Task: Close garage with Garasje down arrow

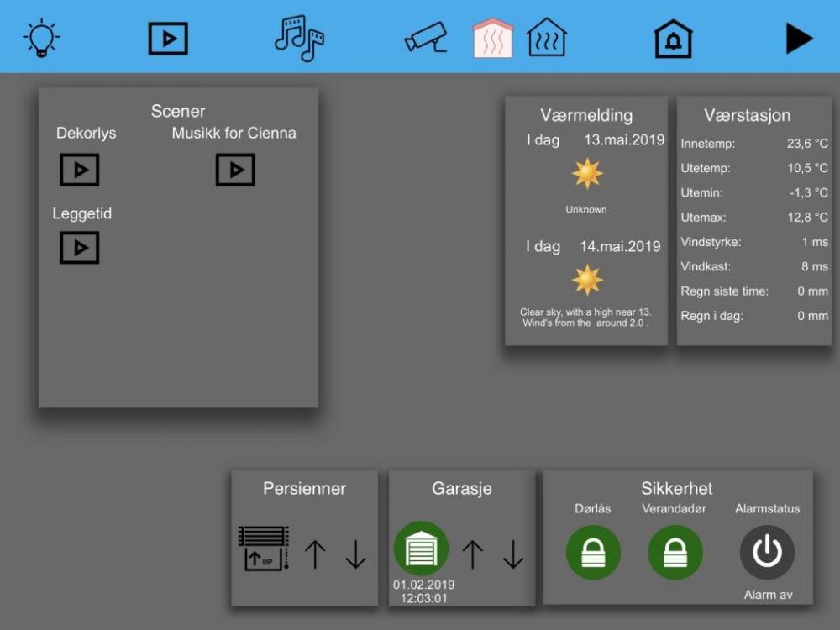Action: (x=513, y=554)
